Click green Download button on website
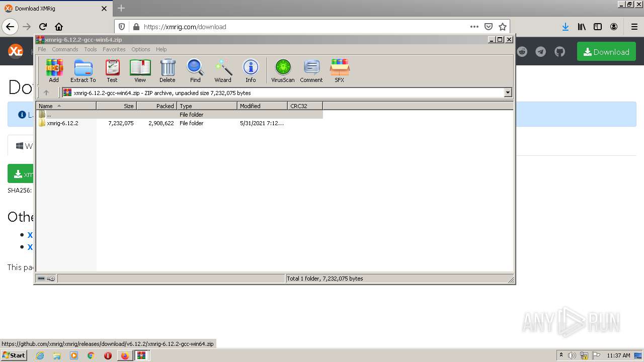Screen dimensions: 644x362 606,52
